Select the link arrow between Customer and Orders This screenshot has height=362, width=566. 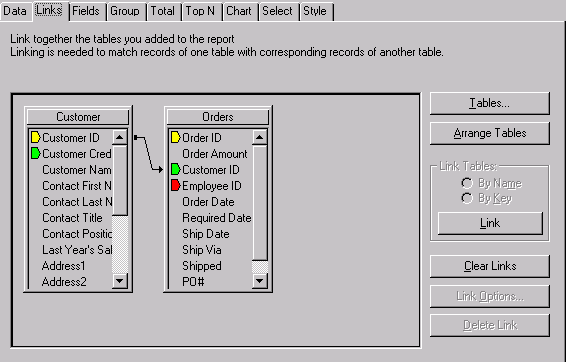pyautogui.click(x=148, y=153)
